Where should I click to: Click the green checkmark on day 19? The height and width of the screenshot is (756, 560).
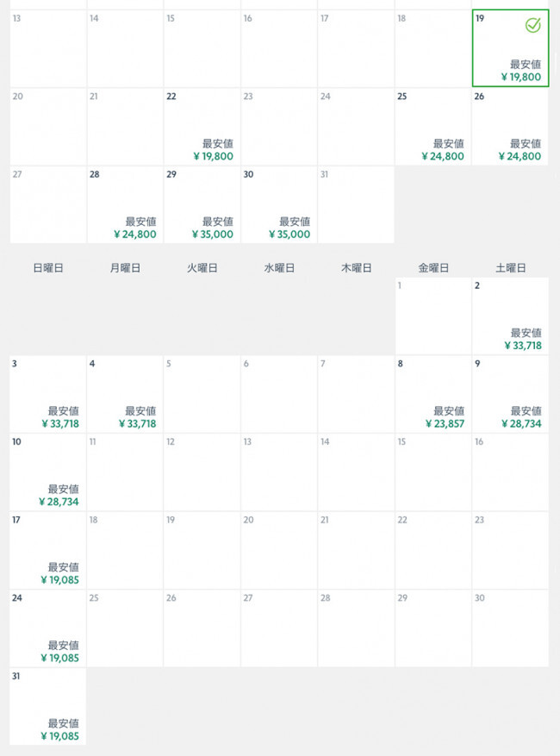point(532,25)
